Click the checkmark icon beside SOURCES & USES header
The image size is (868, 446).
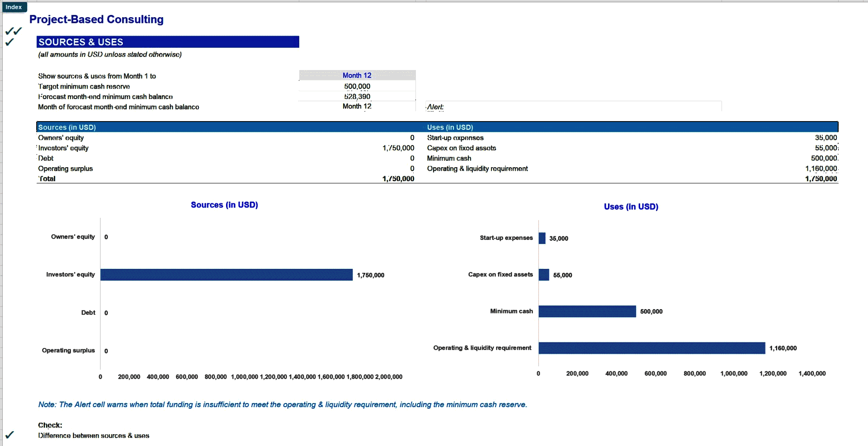[x=10, y=42]
